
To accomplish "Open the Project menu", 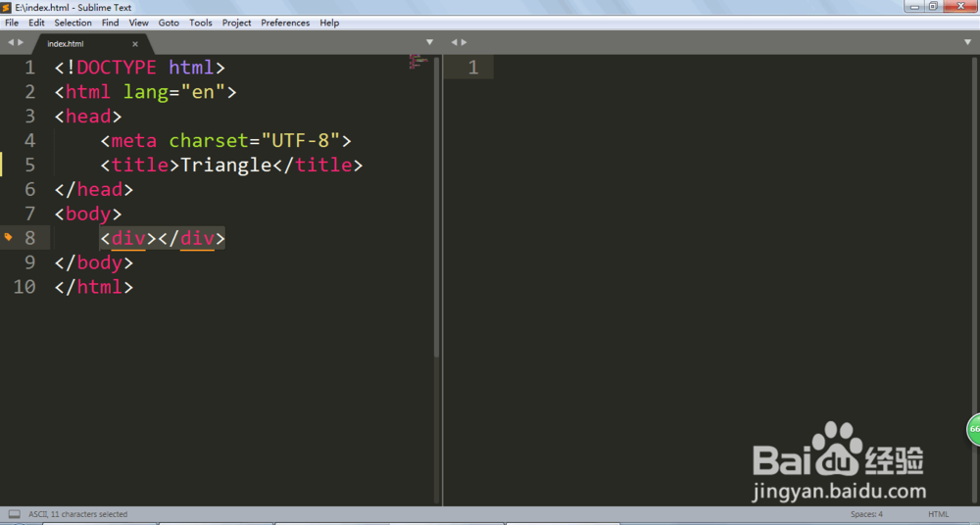I will [x=236, y=23].
